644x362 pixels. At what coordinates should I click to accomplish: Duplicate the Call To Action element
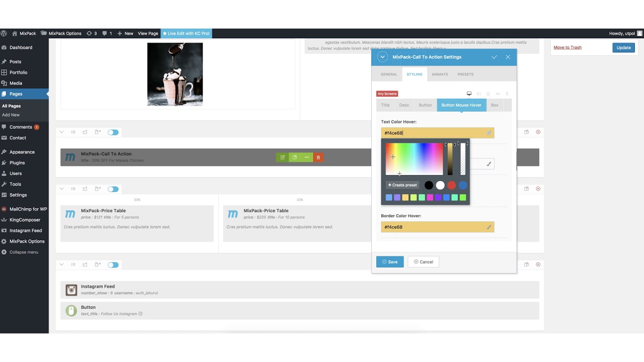295,157
